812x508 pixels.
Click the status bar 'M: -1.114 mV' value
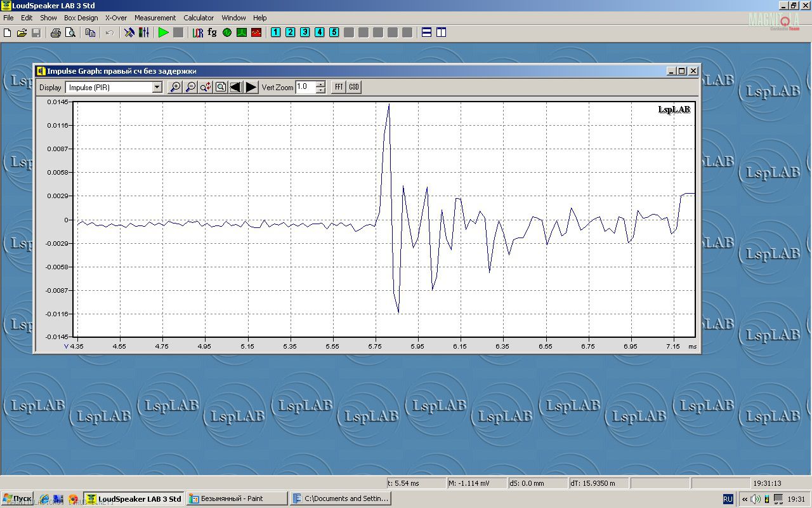coord(476,483)
